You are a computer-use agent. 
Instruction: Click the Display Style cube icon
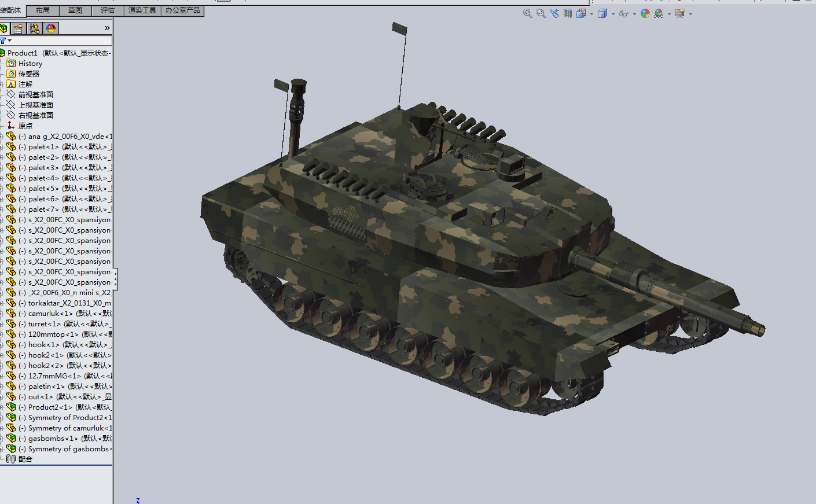[602, 13]
